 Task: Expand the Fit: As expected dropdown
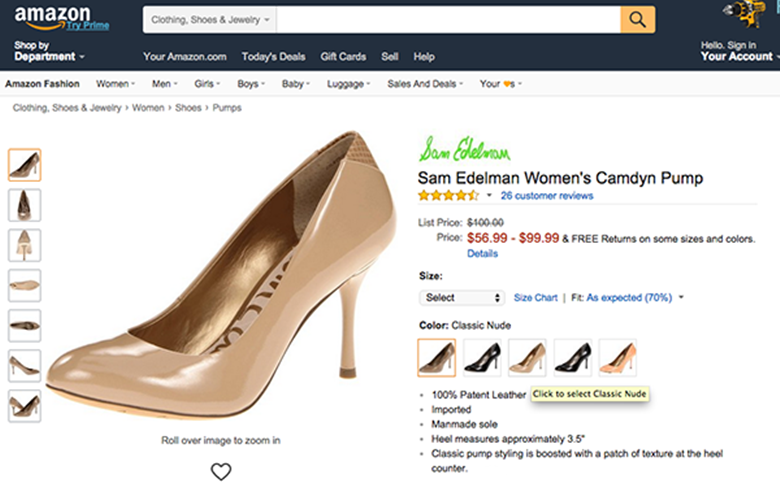tap(634, 298)
